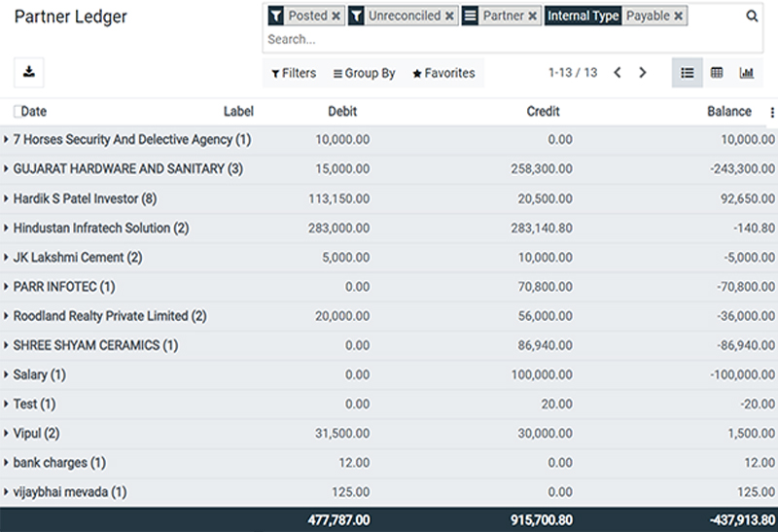Switch to list view icon
The image size is (778, 532).
(688, 73)
